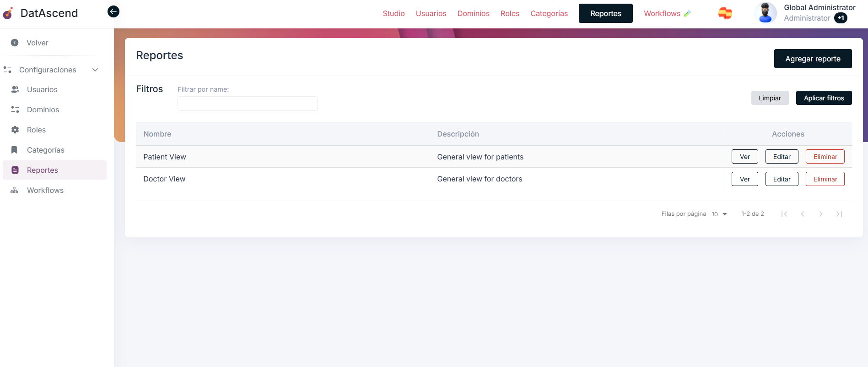Click the Descripción column header
Image resolution: width=868 pixels, height=367 pixels.
click(x=458, y=134)
